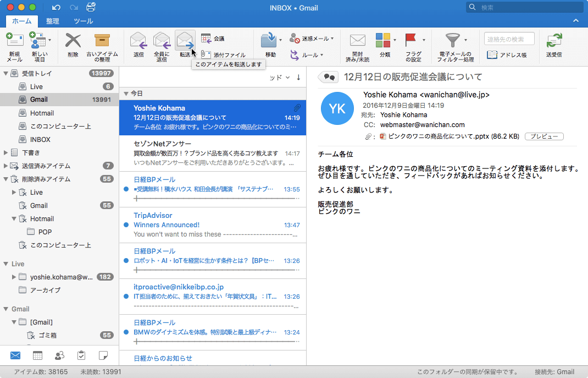The width and height of the screenshot is (588, 378).
Task: Open the People view in bottom bar
Action: [59, 355]
